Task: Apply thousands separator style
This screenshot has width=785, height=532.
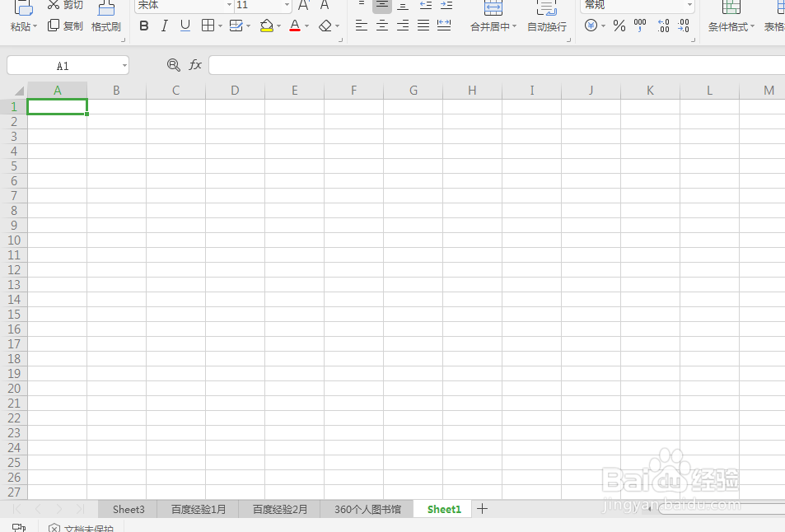Action: point(640,26)
